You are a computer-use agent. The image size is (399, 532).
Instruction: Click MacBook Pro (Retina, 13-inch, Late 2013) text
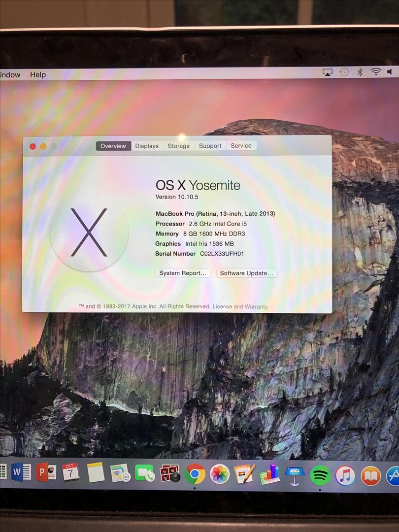pyautogui.click(x=215, y=213)
